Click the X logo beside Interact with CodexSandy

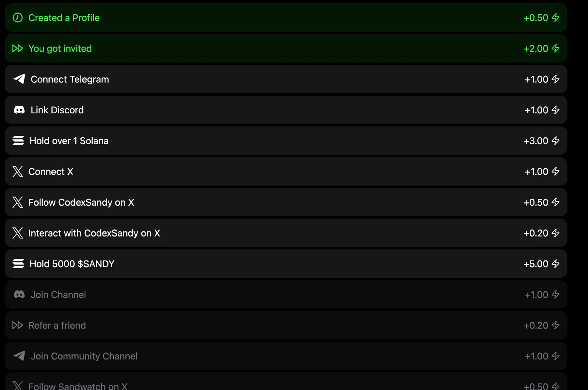point(18,233)
